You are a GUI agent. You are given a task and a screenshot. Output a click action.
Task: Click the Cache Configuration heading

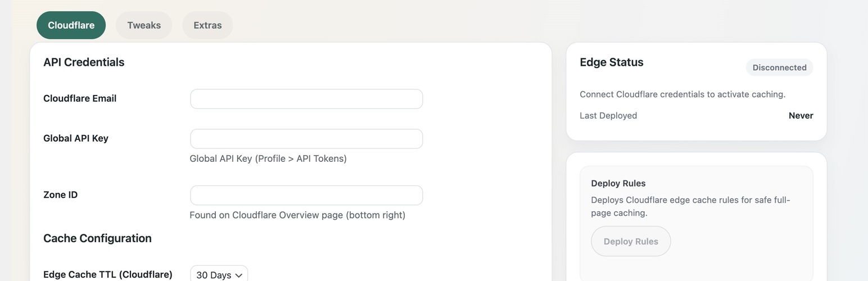97,238
